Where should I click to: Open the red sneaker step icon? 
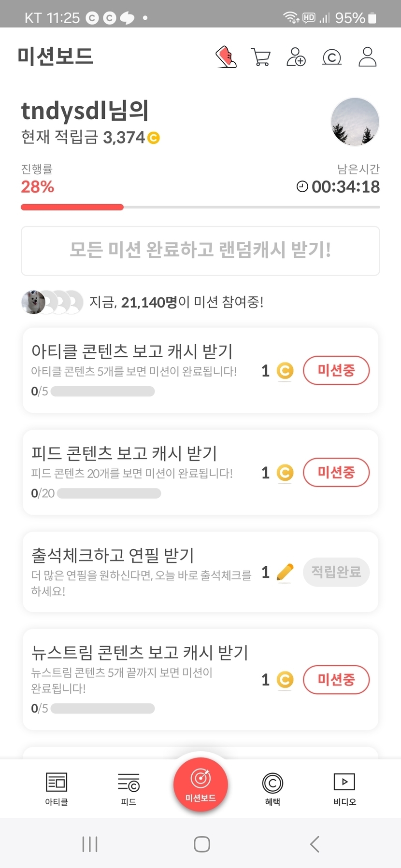click(x=226, y=57)
